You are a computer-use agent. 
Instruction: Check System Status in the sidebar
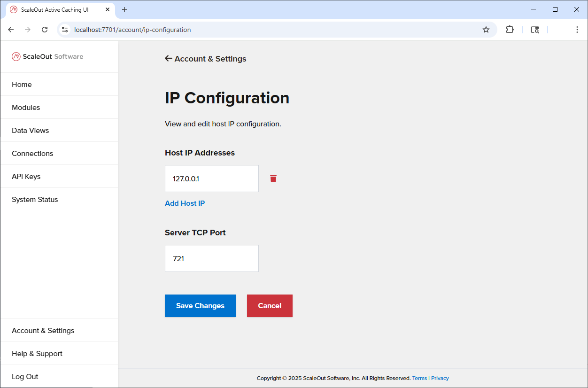pos(35,200)
